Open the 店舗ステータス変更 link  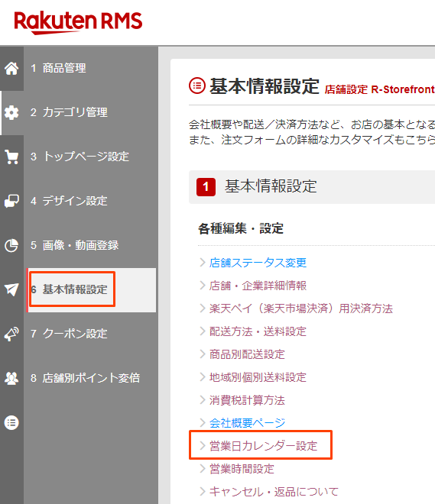pyautogui.click(x=258, y=263)
